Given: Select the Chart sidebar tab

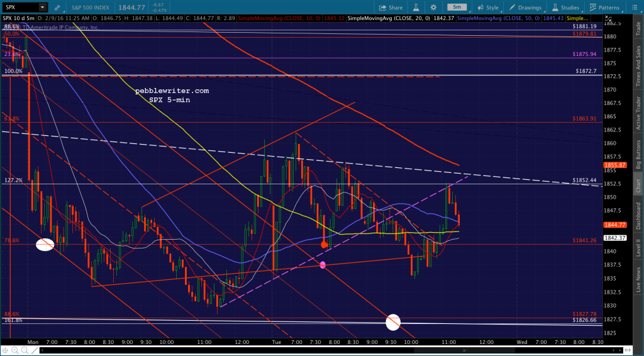Looking at the screenshot, I should click(x=638, y=185).
